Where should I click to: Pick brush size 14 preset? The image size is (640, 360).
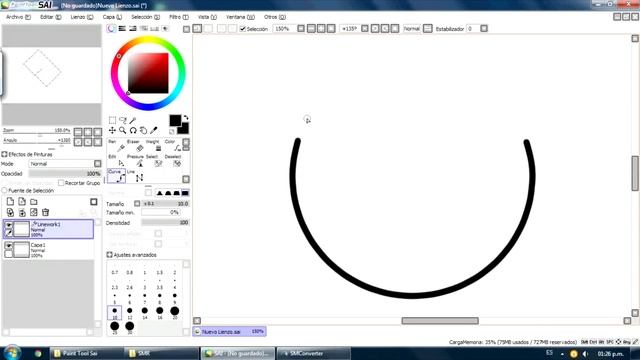(x=144, y=313)
